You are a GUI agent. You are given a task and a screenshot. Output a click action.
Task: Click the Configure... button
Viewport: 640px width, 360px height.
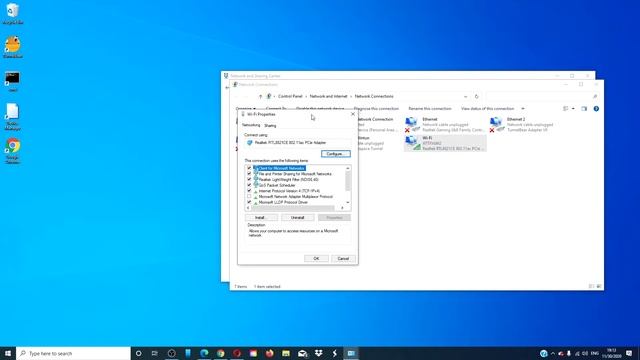coord(336,154)
